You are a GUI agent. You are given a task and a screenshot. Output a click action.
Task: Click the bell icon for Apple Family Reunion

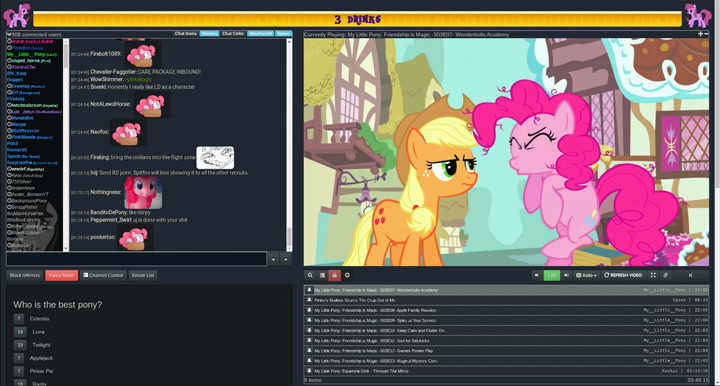point(309,310)
